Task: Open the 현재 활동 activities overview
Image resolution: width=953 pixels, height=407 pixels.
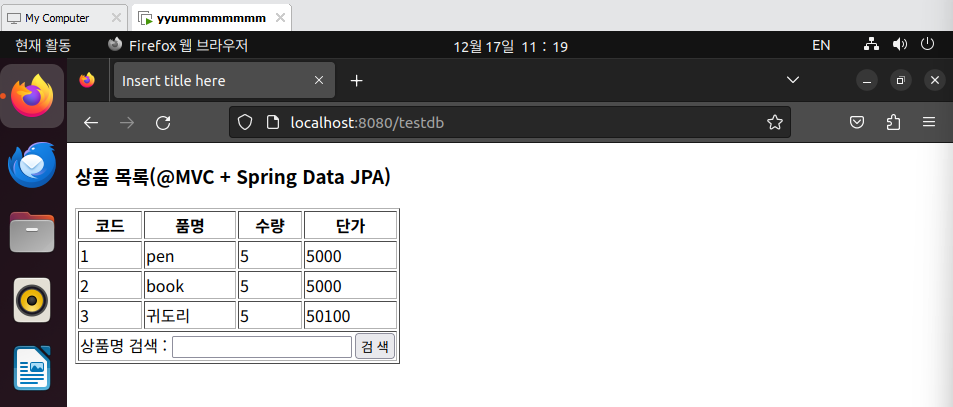Action: coord(43,46)
